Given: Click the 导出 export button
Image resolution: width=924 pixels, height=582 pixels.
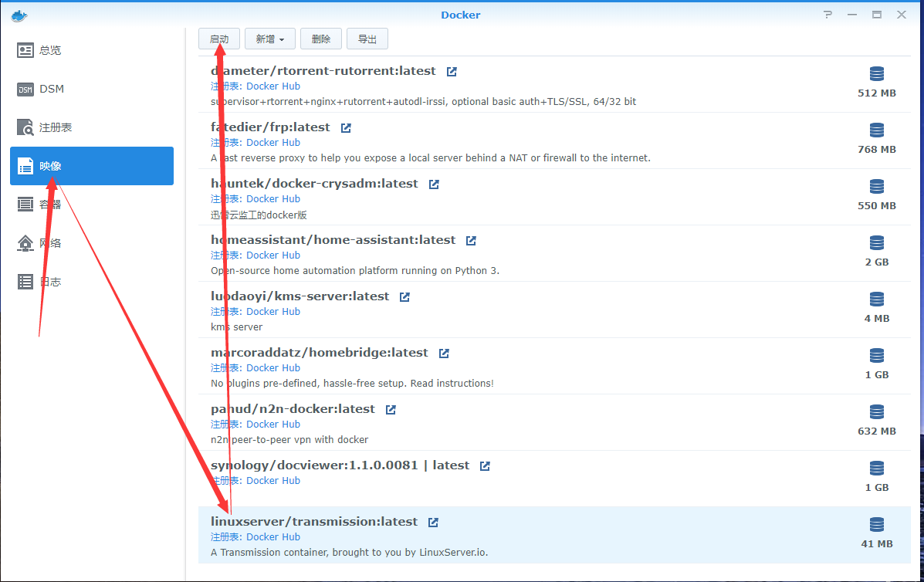Looking at the screenshot, I should pos(367,39).
